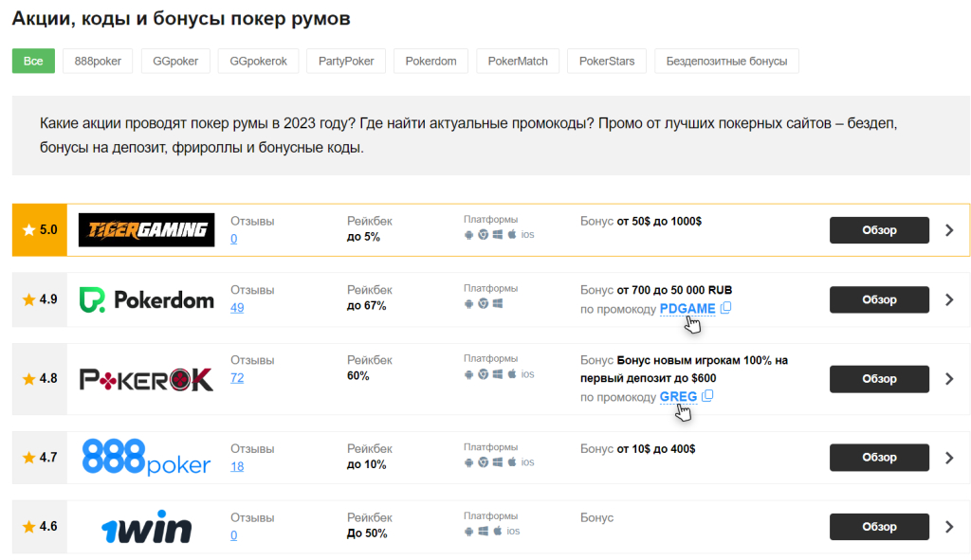Click the Android icon in the PokerOK row
This screenshot has height=560, width=971.
point(468,374)
